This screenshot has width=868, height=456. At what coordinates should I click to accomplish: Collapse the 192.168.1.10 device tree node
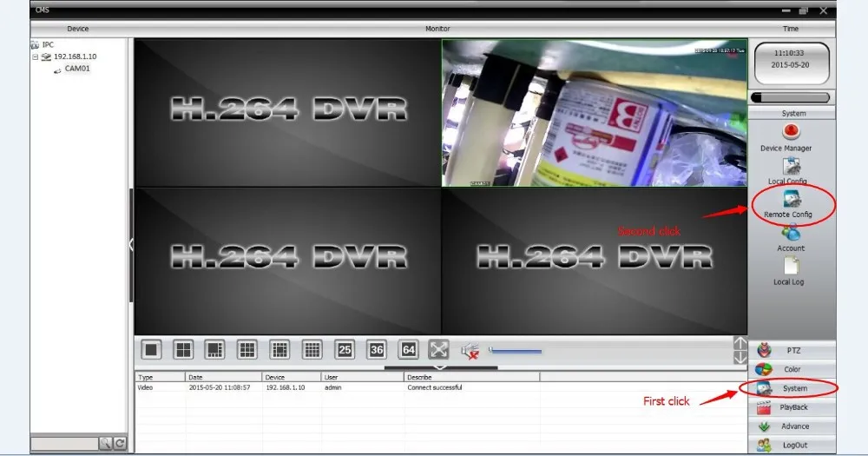(36, 56)
